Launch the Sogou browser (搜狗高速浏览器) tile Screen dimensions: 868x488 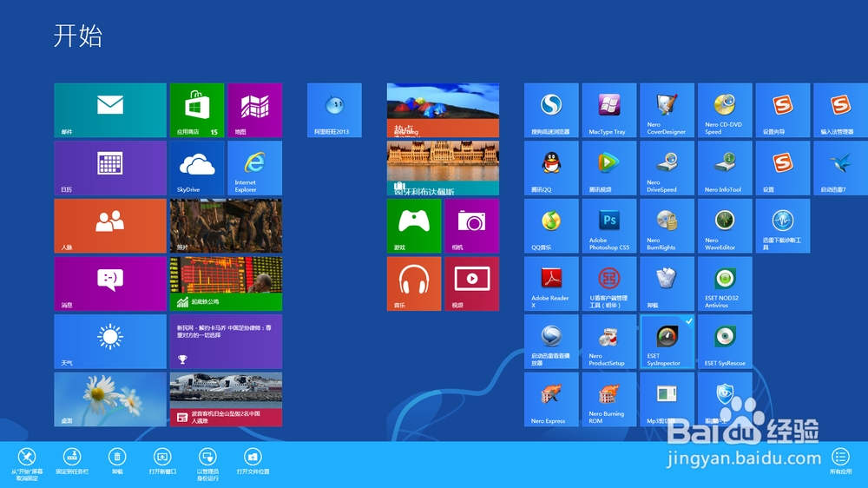tap(551, 110)
